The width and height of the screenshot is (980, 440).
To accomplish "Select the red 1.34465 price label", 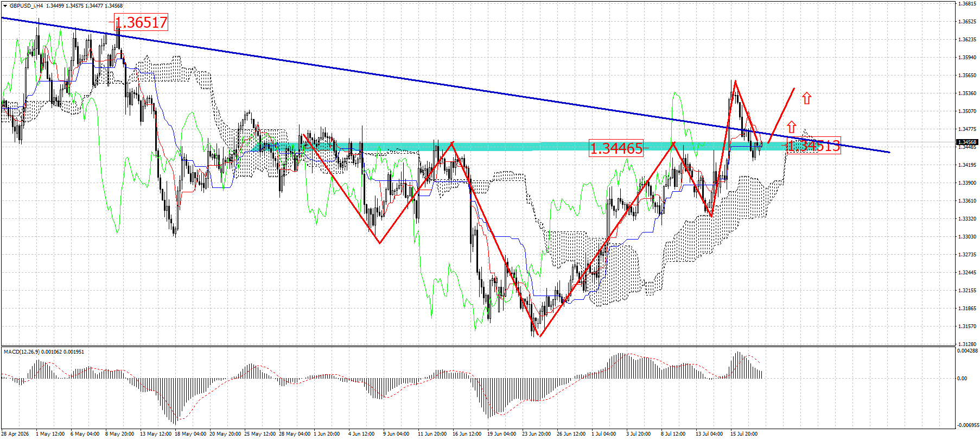I will [x=616, y=148].
